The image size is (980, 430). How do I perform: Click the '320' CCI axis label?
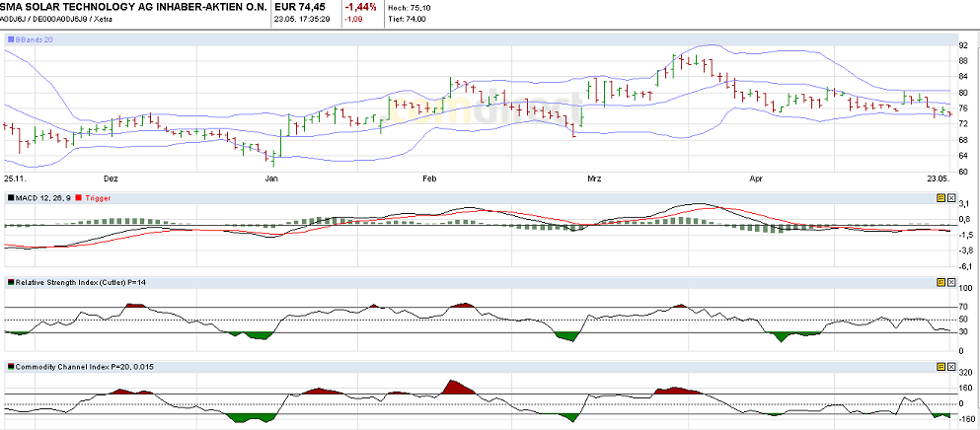964,371
